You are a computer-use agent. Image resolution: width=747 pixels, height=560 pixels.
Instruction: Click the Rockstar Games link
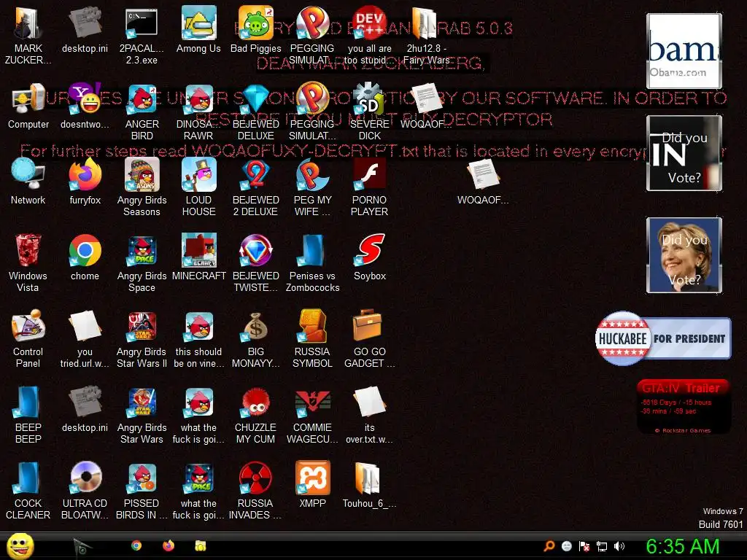683,430
